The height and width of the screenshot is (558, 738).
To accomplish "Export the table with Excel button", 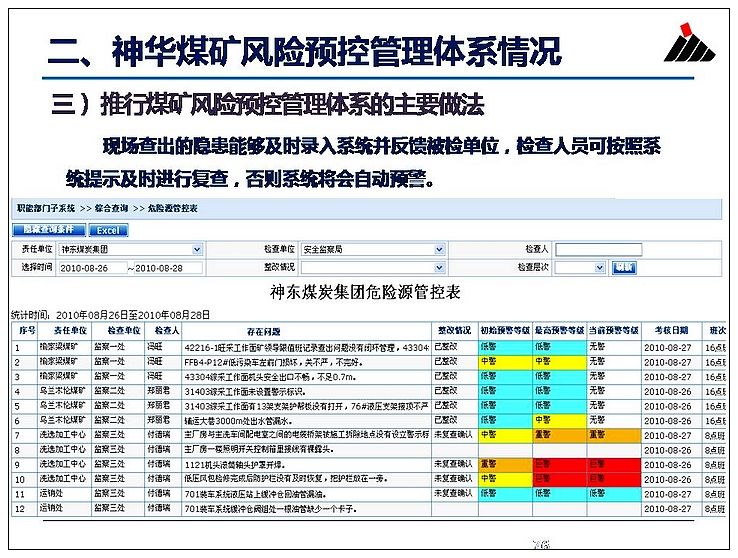I will (108, 230).
